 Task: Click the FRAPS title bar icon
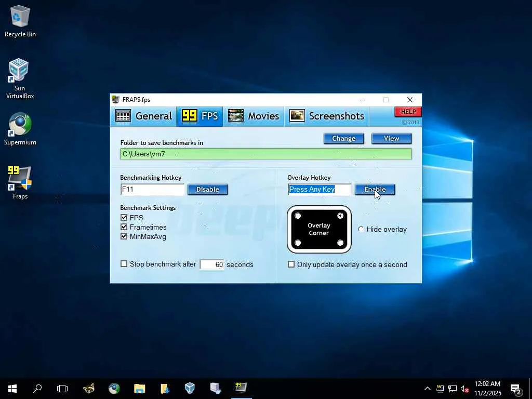116,99
